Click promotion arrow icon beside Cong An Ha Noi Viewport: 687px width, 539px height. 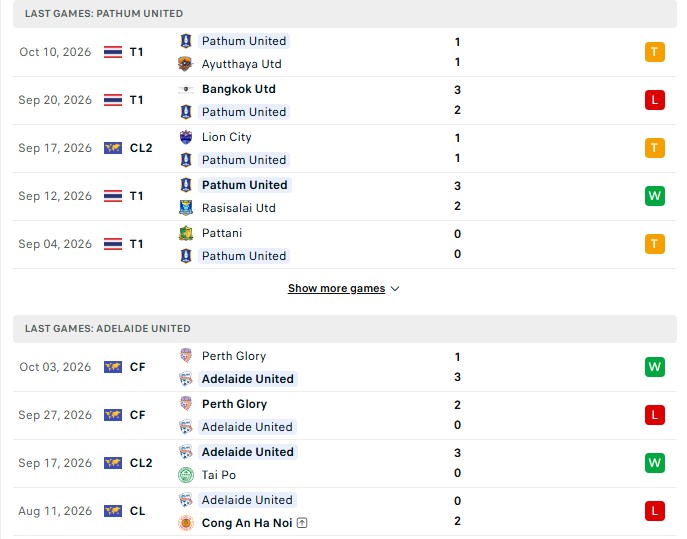[x=302, y=523]
